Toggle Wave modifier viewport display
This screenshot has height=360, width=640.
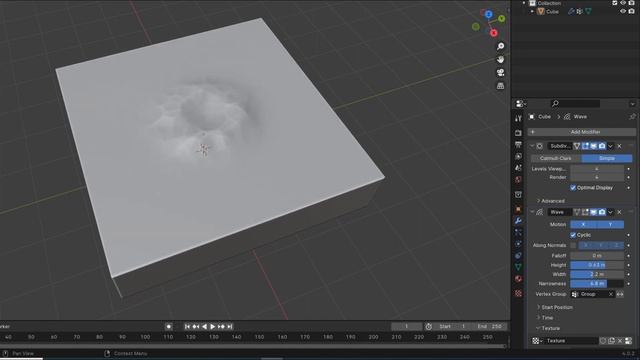pos(593,212)
